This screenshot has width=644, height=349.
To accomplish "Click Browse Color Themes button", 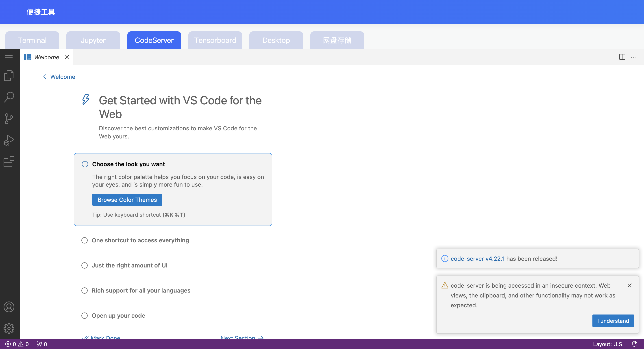I will [x=127, y=200].
